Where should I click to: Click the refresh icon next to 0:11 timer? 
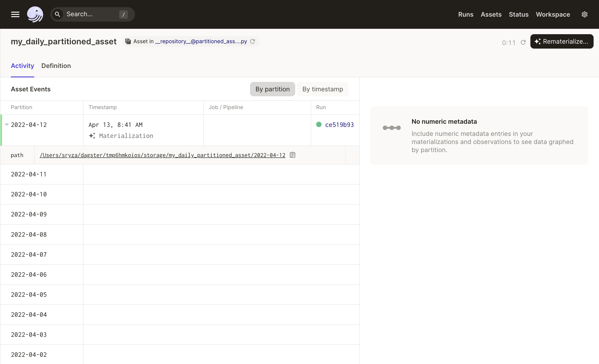point(523,42)
